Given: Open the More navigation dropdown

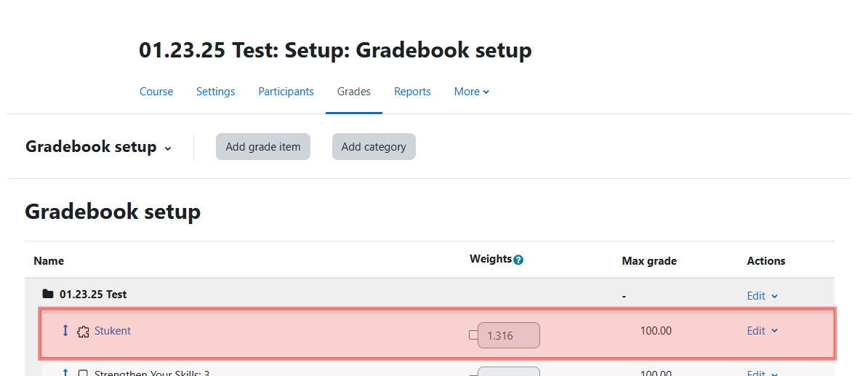Looking at the screenshot, I should [472, 92].
